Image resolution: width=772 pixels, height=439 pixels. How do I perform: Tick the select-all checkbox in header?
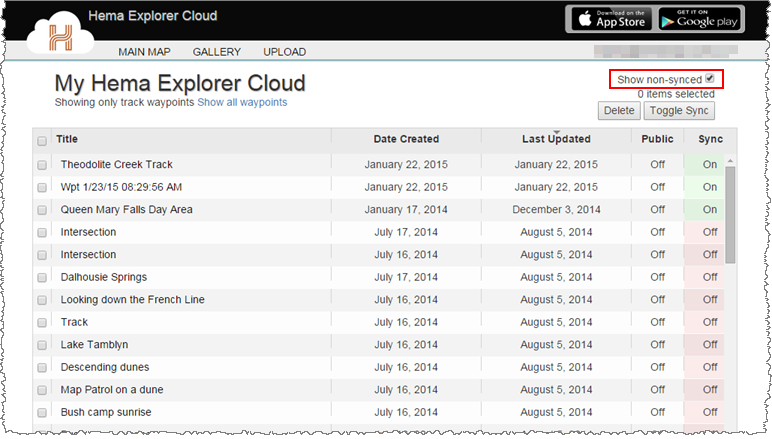[x=42, y=141]
